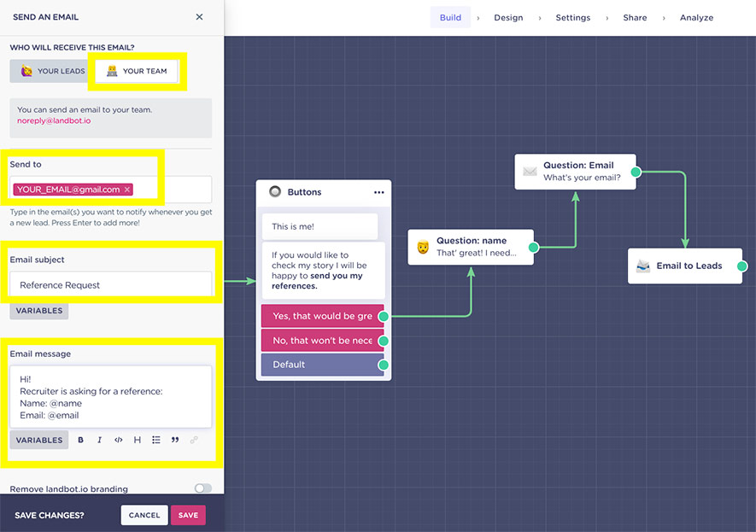The width and height of the screenshot is (756, 532).
Task: Click the Email subject field
Action: click(111, 285)
